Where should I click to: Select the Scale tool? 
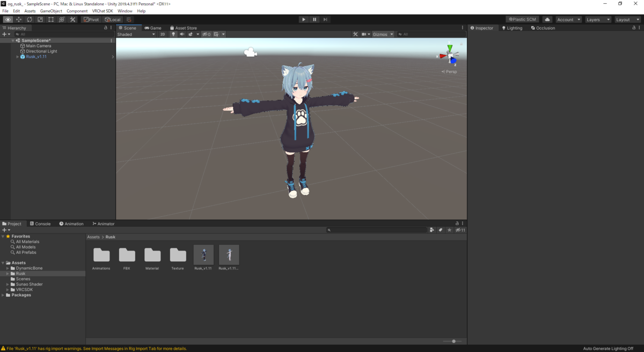[40, 19]
